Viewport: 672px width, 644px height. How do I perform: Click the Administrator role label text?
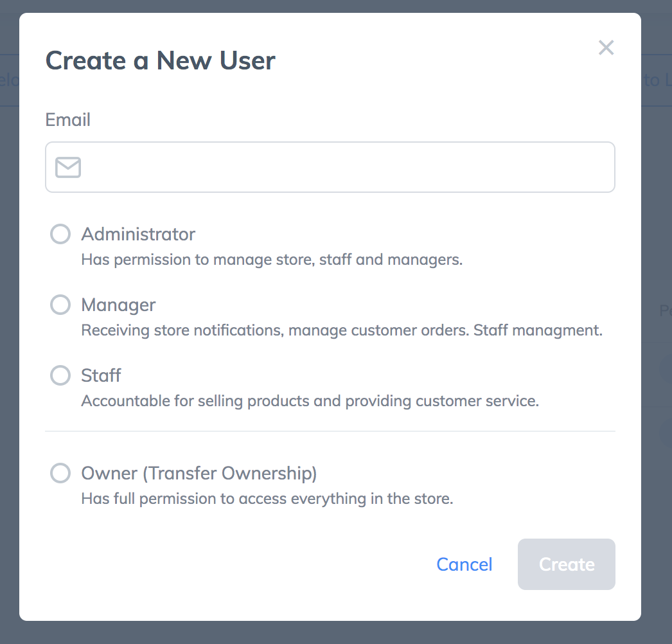138,234
